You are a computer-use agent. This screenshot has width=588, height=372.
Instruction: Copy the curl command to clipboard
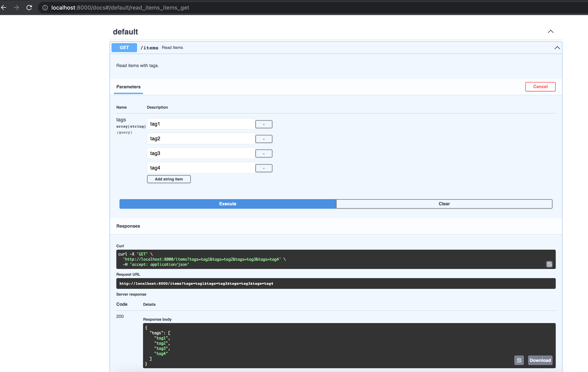pos(549,264)
